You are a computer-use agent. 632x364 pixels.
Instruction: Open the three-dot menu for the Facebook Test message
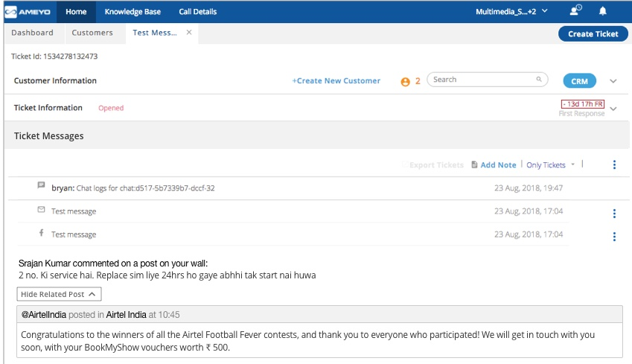pyautogui.click(x=614, y=237)
